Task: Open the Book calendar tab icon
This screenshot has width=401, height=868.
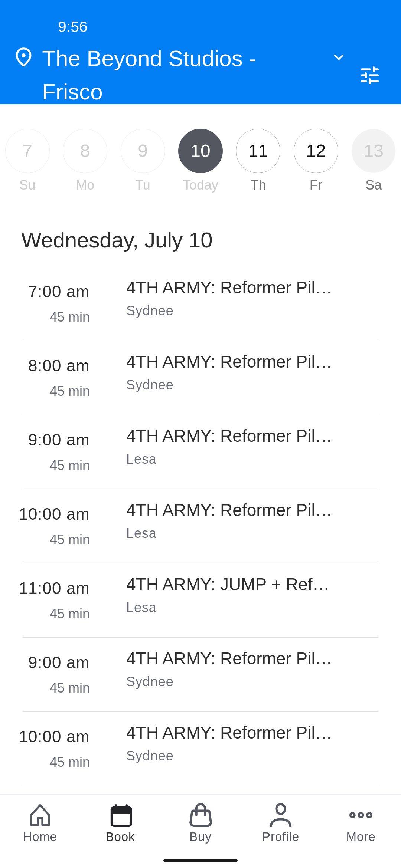Action: 121,815
